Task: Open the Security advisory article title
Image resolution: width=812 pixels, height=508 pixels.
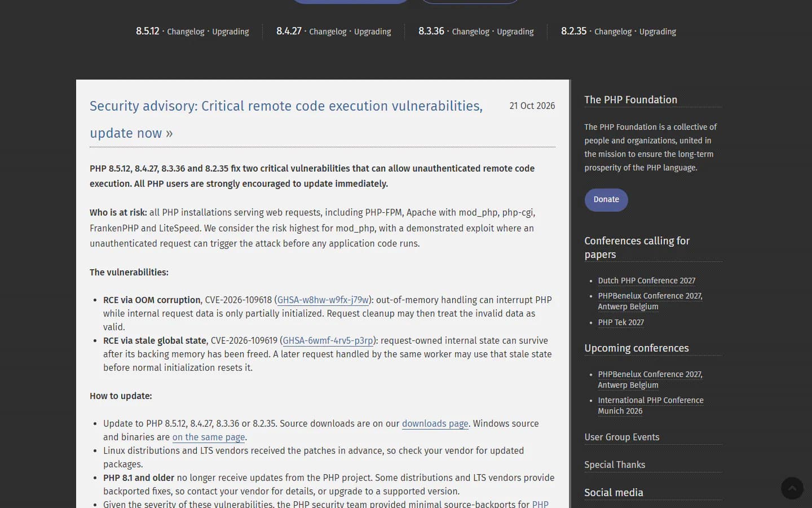Action: pos(286,119)
